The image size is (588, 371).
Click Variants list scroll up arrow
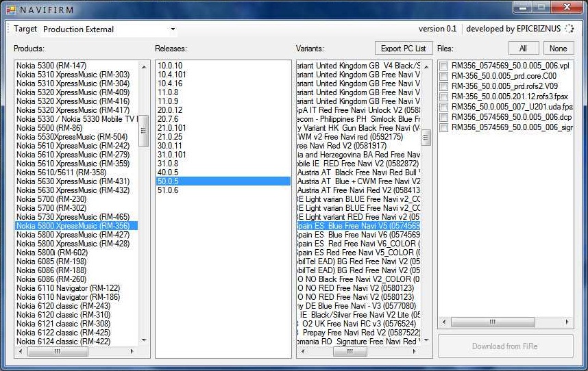[x=426, y=66]
